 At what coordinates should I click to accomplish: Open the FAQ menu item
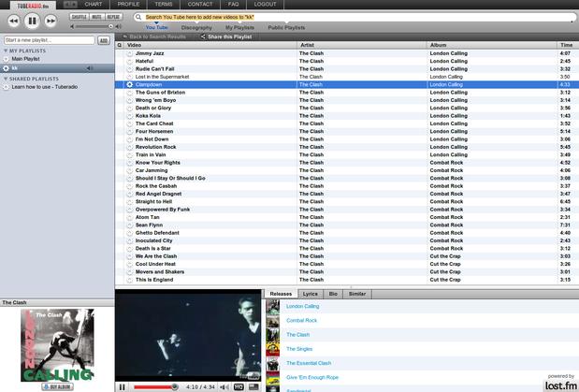[x=233, y=5]
